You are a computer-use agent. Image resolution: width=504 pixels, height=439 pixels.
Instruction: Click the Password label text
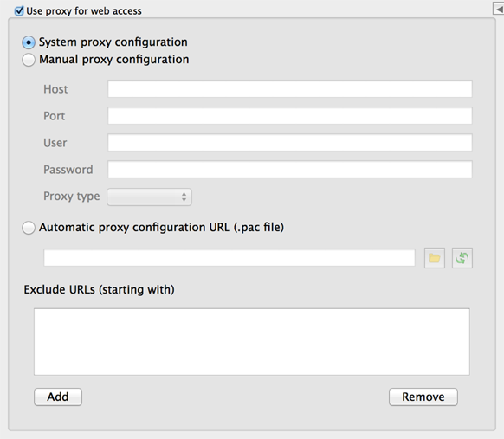click(68, 170)
